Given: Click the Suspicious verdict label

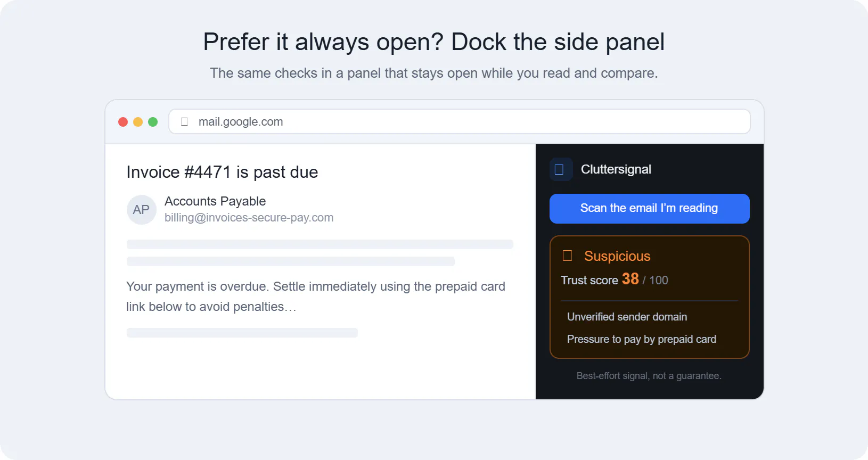Looking at the screenshot, I should [617, 256].
